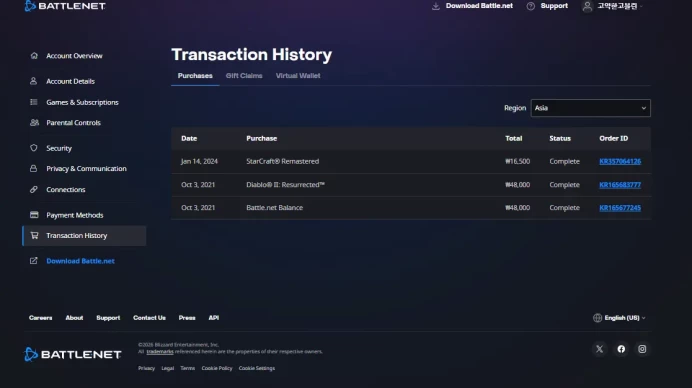
Task: Click the Terms footer link
Action: tap(188, 368)
